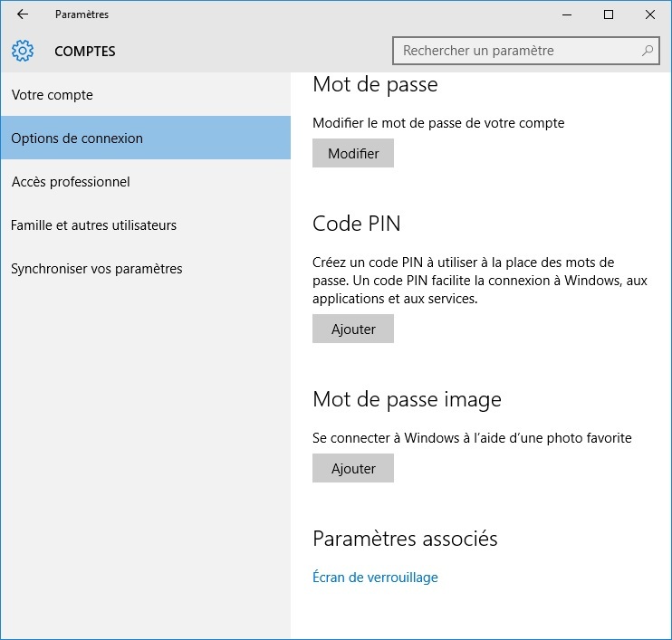Click the 'Paramètres' window title text
Image resolution: width=672 pixels, height=640 pixels.
pyautogui.click(x=82, y=14)
